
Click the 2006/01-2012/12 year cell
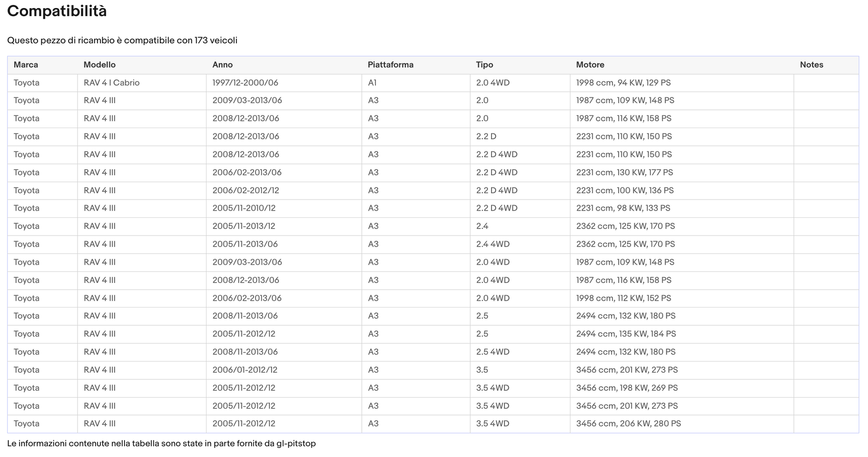(x=284, y=370)
